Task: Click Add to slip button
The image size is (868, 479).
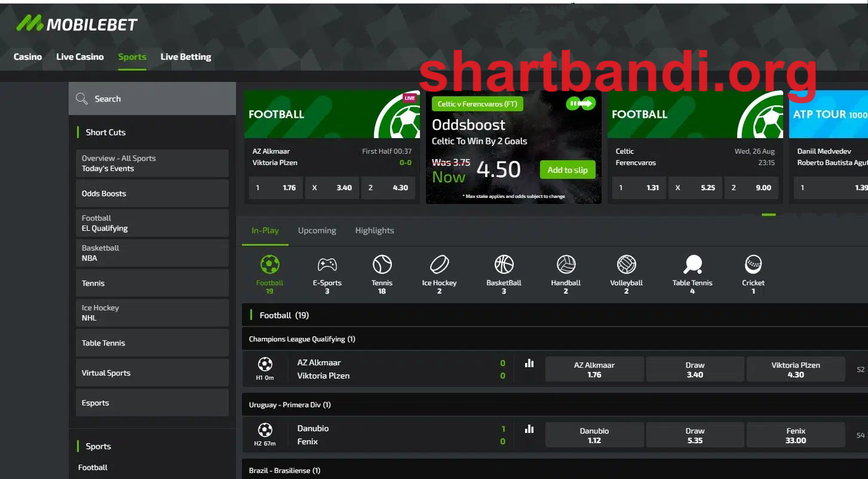Action: coord(568,170)
